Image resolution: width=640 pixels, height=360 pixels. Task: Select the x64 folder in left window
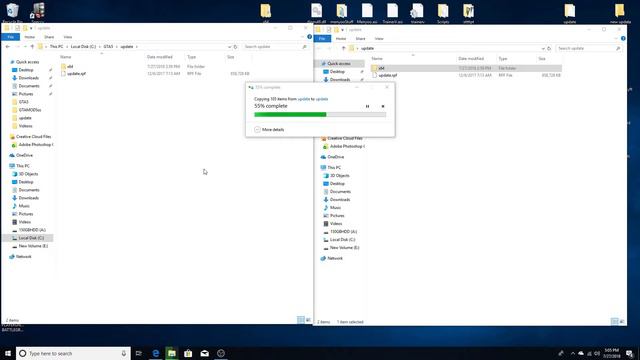[x=70, y=67]
